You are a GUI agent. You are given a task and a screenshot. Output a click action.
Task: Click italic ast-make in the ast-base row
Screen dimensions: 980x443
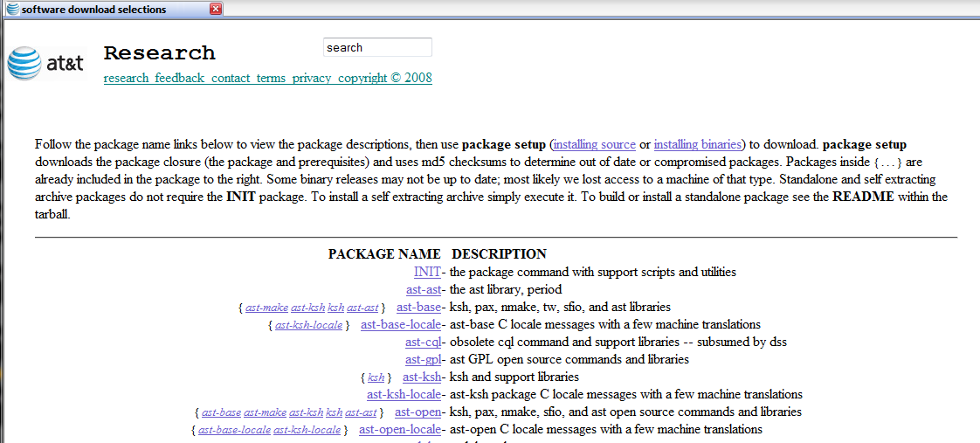(x=267, y=308)
